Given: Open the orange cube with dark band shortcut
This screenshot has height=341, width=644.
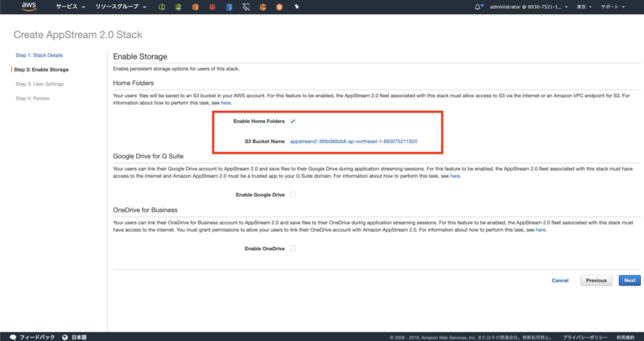Looking at the screenshot, I should (263, 7).
